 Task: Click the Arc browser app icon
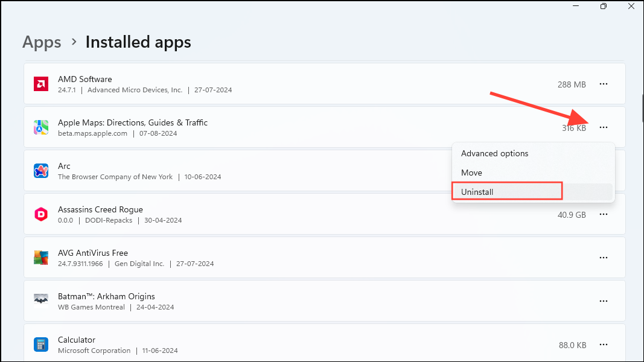pos(41,171)
